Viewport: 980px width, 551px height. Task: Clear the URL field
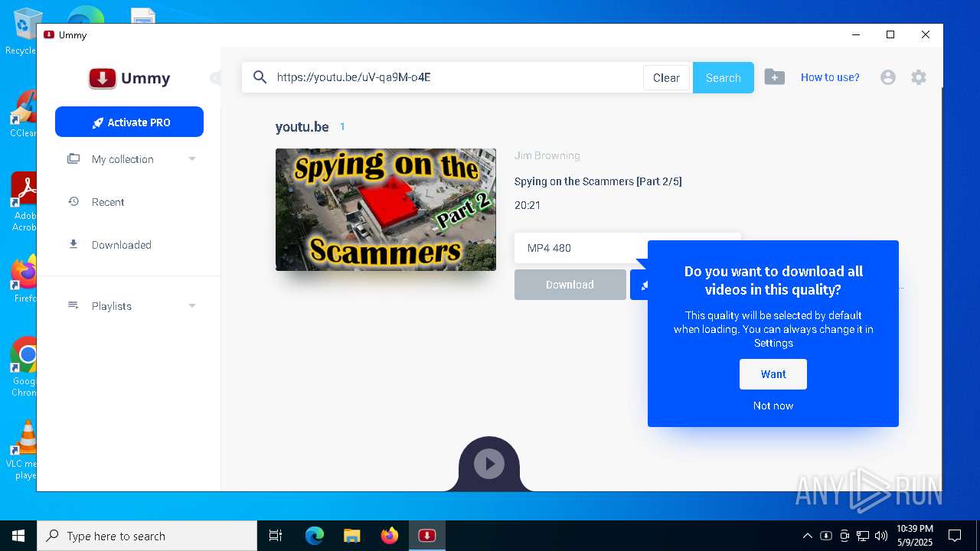pyautogui.click(x=666, y=78)
